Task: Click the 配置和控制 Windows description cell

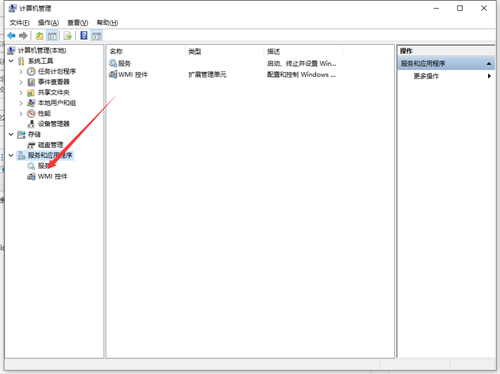Action: click(x=301, y=75)
